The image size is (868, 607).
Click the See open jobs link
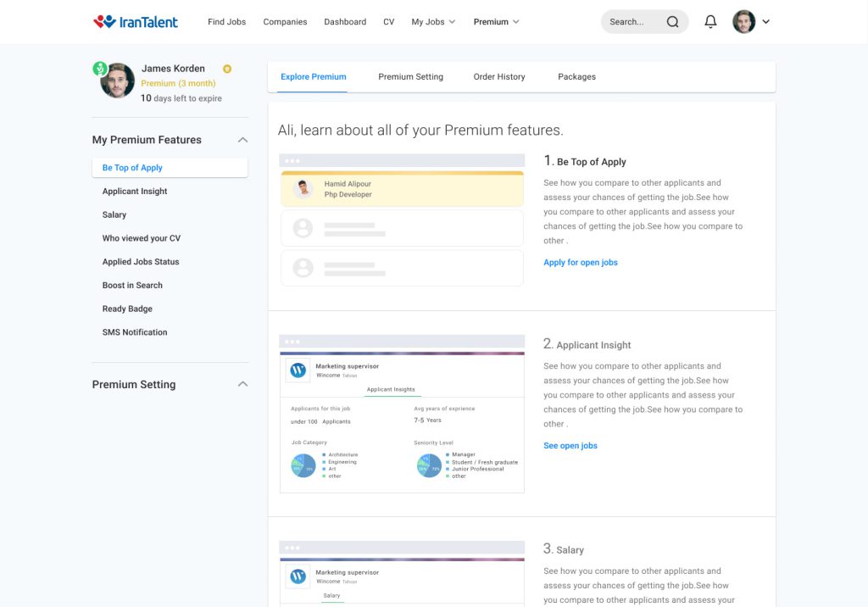tap(570, 445)
